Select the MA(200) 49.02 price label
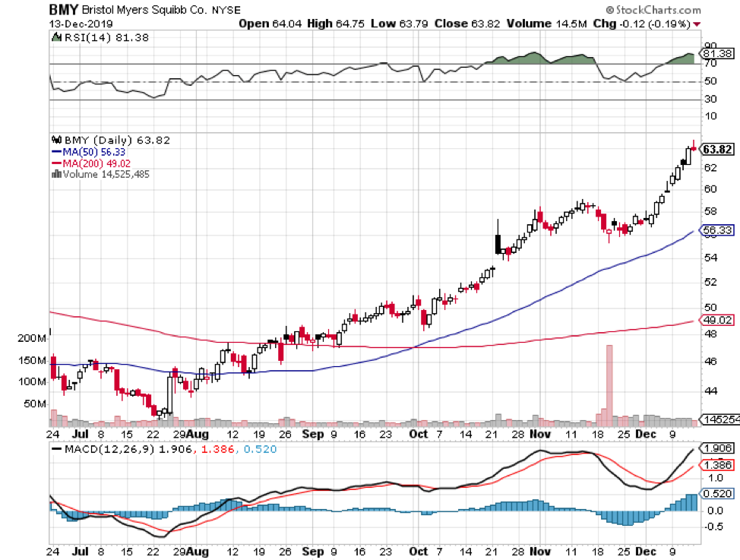The height and width of the screenshot is (560, 740). [x=717, y=321]
